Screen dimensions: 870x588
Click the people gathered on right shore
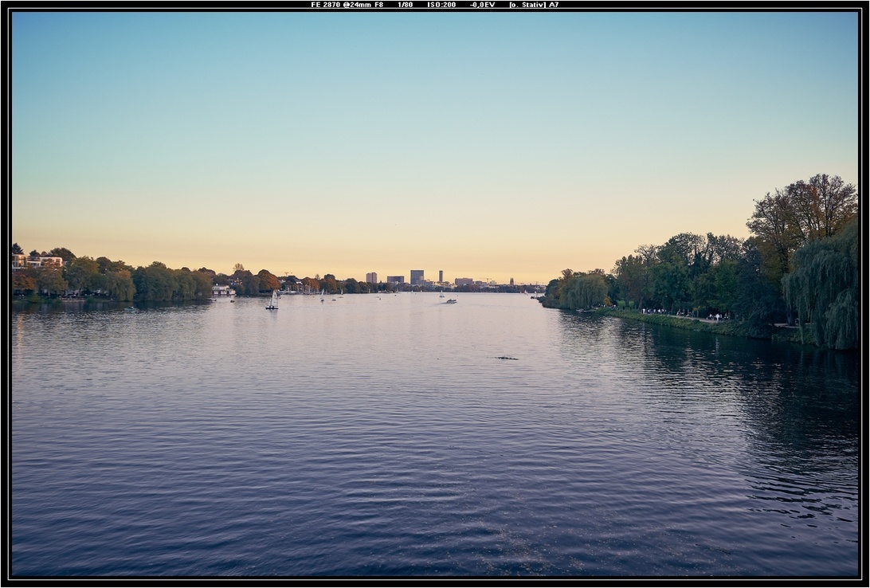coord(685,314)
